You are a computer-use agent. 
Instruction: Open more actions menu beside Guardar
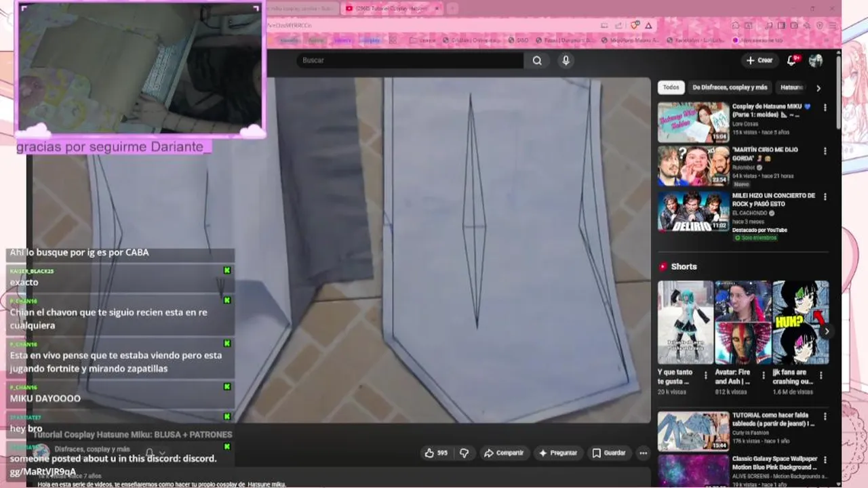[643, 453]
